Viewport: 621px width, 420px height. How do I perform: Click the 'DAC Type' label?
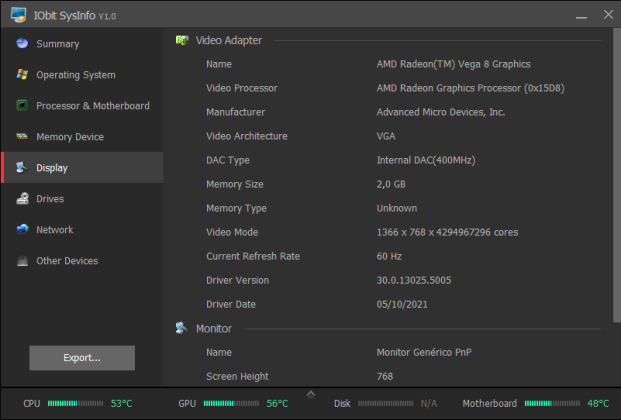[x=228, y=160]
